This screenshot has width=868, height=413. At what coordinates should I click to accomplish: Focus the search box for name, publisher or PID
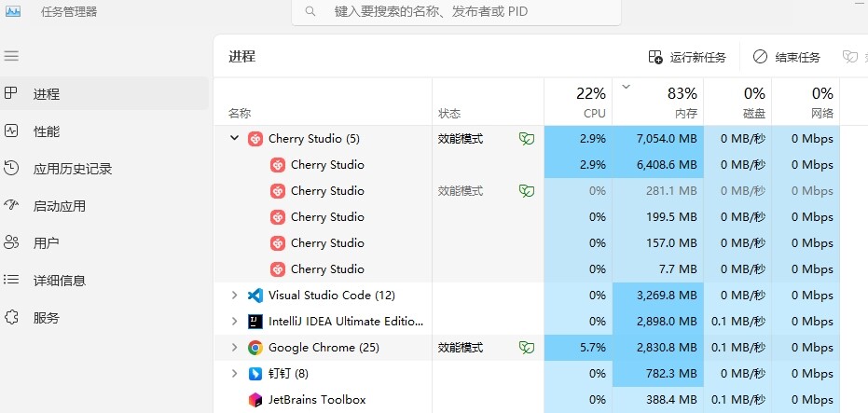(x=456, y=11)
